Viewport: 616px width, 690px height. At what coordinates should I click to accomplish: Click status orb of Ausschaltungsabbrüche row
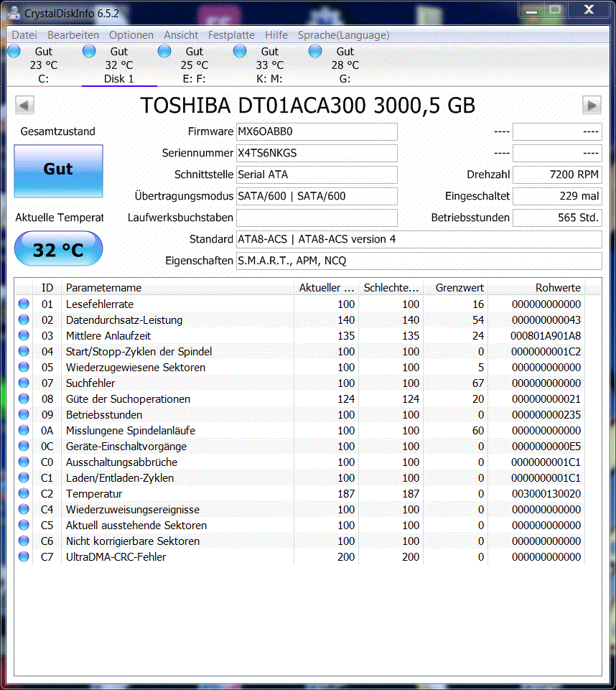tap(24, 462)
